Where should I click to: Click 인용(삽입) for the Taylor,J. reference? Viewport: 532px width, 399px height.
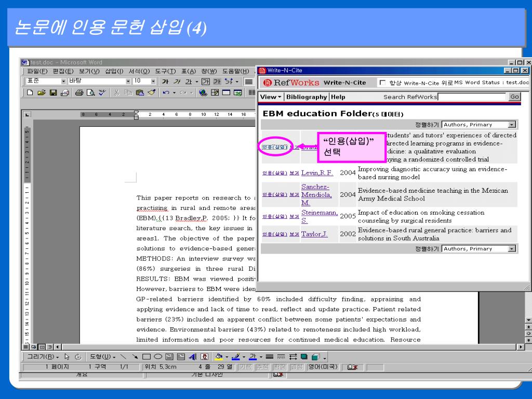pyautogui.click(x=274, y=234)
